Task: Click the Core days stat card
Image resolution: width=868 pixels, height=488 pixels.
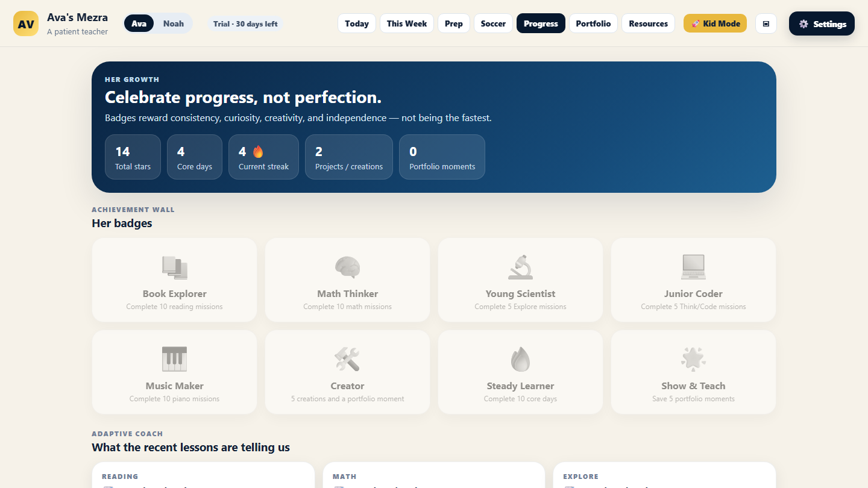Action: pyautogui.click(x=195, y=157)
